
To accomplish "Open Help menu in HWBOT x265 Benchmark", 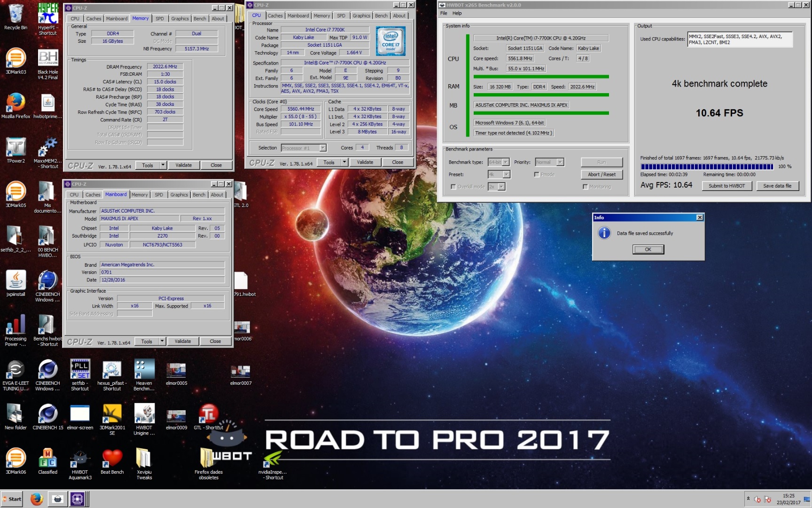I will pos(457,13).
